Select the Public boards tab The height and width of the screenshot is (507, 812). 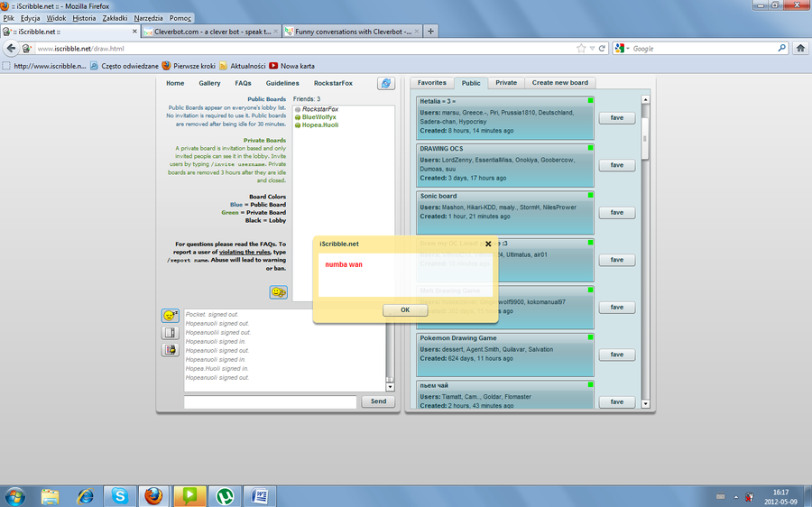pos(471,83)
